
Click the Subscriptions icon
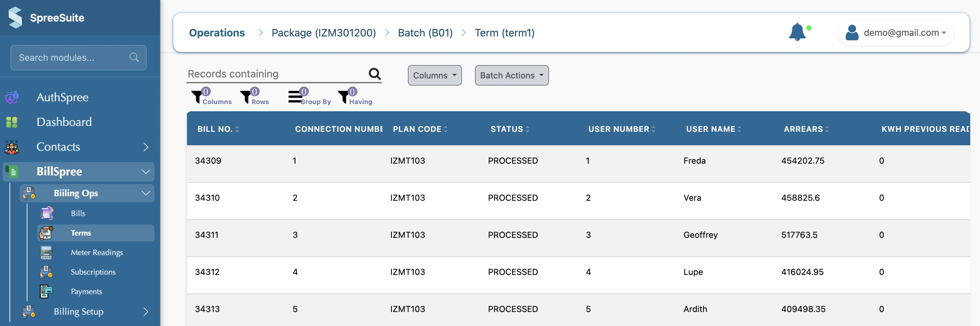click(x=46, y=272)
